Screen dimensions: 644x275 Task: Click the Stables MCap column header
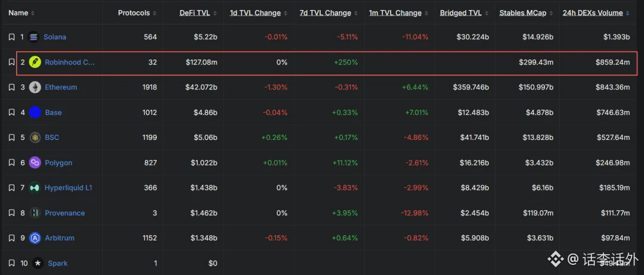click(x=523, y=13)
